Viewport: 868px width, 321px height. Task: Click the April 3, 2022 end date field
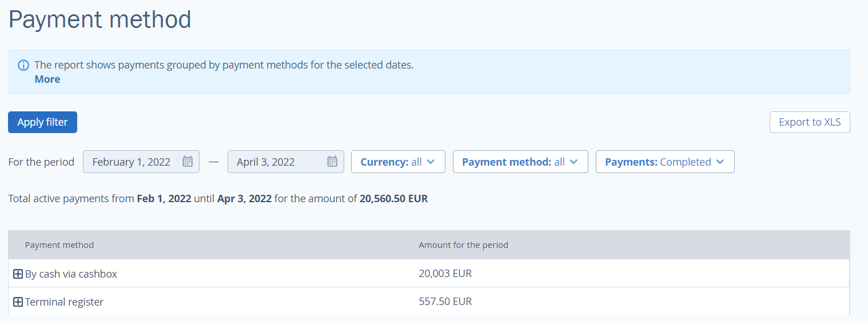pos(286,162)
